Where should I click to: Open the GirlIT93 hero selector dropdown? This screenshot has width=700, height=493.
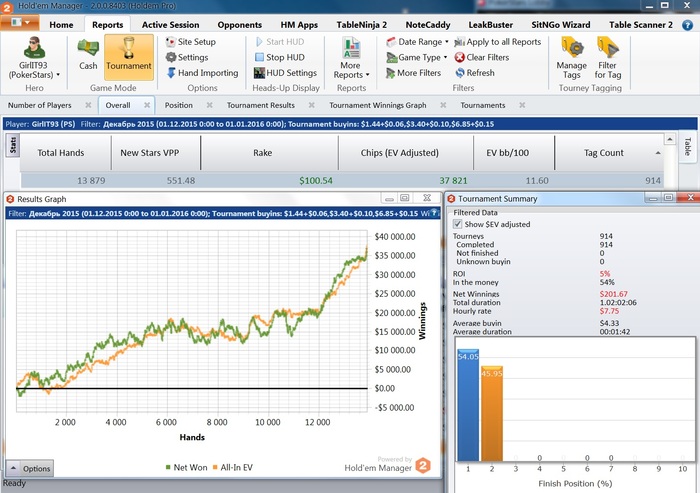click(33, 58)
